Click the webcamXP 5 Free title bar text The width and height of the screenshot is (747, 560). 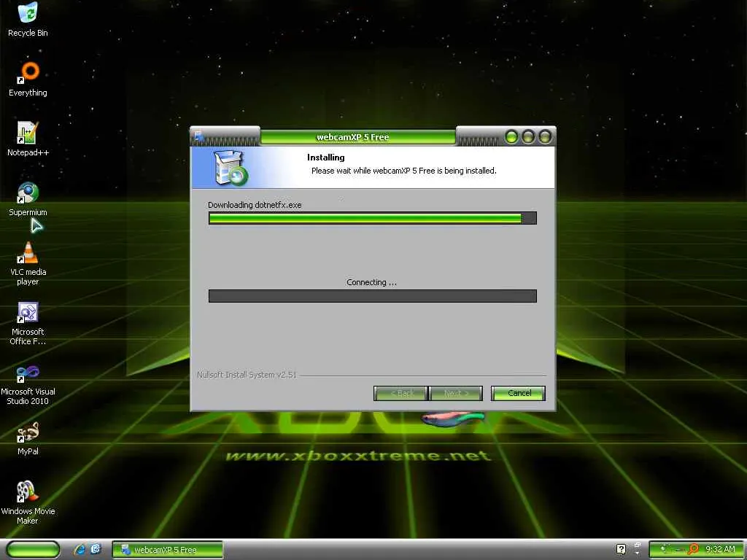pyautogui.click(x=352, y=137)
